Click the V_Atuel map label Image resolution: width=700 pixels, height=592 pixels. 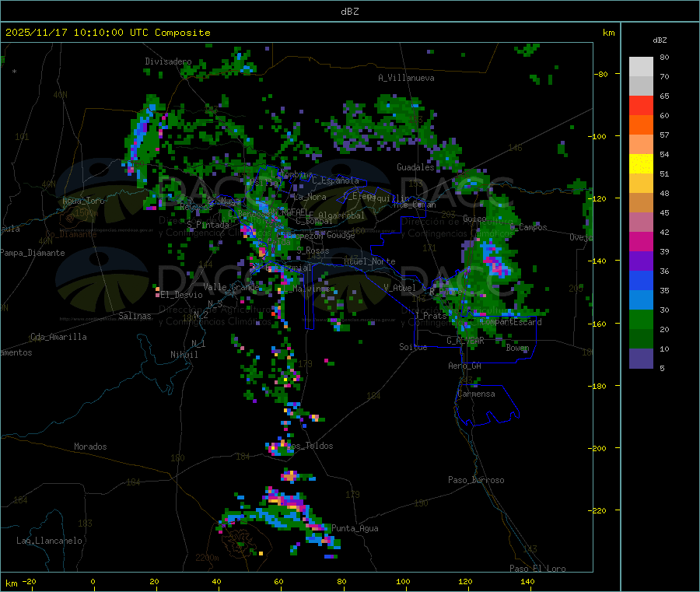(x=400, y=288)
